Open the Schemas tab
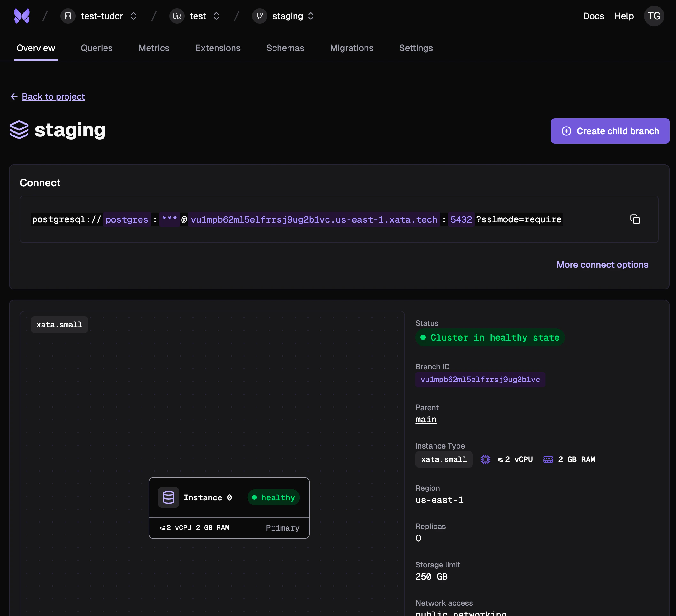Image resolution: width=676 pixels, height=616 pixels. coord(285,48)
